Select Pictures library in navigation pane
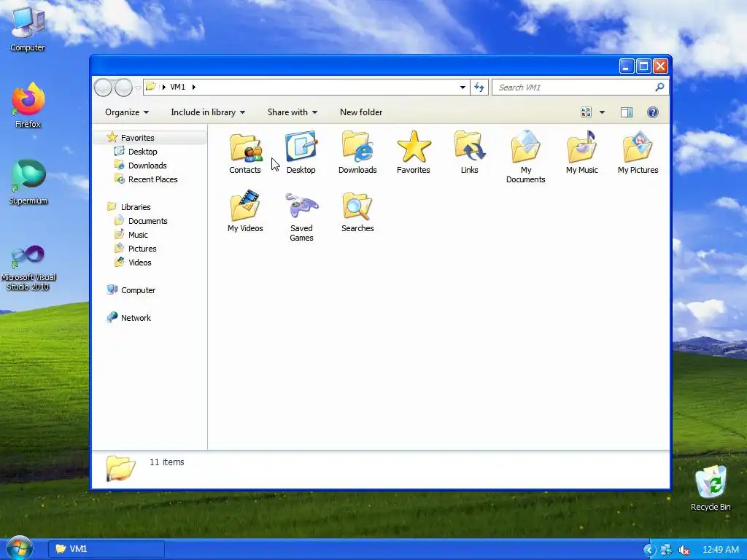This screenshot has width=747, height=560. 142,249
